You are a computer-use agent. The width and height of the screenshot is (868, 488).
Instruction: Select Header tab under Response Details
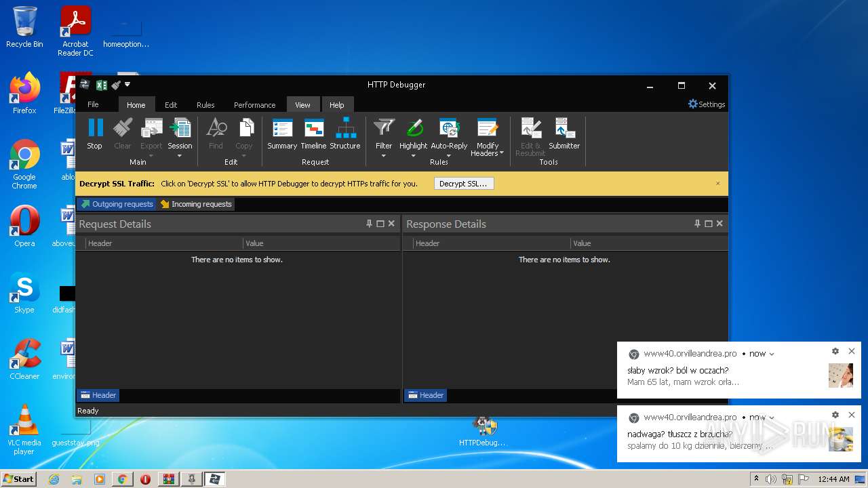426,395
